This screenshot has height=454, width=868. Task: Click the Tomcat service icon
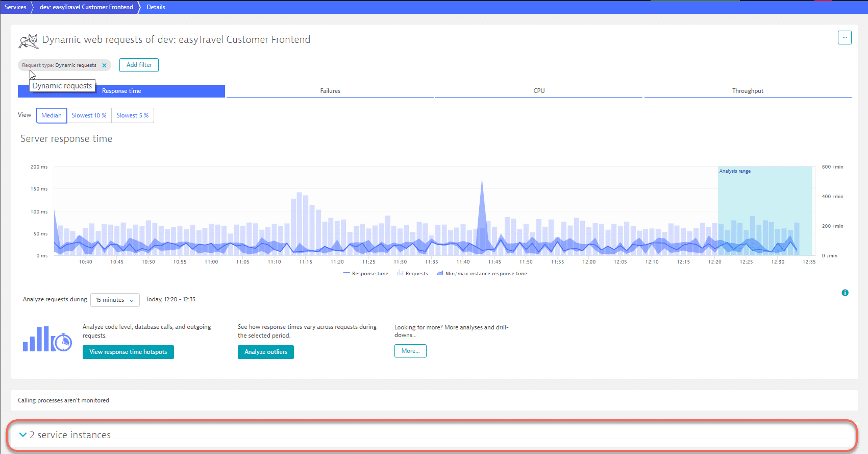click(29, 41)
